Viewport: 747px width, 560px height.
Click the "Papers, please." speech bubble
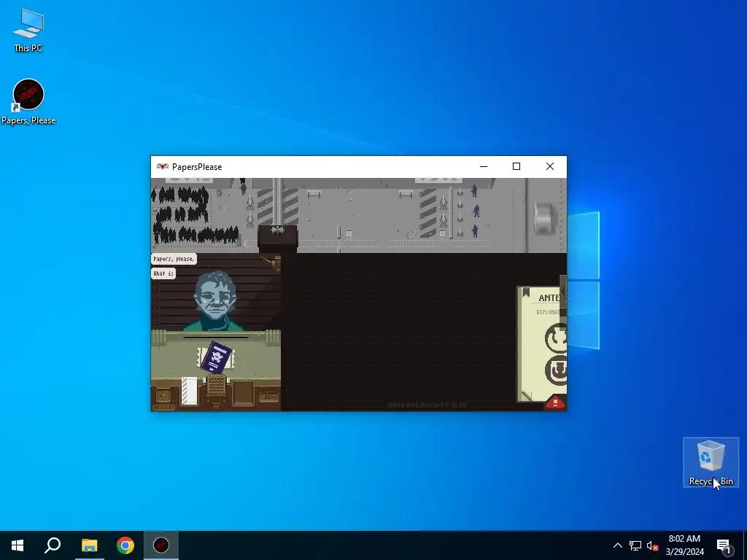tap(174, 259)
